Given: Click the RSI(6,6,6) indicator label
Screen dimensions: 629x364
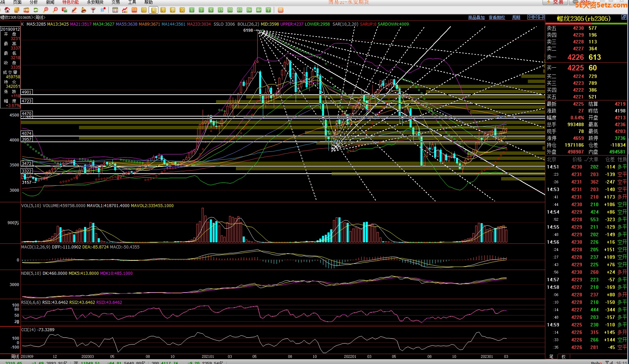Looking at the screenshot, I should (x=31, y=302).
